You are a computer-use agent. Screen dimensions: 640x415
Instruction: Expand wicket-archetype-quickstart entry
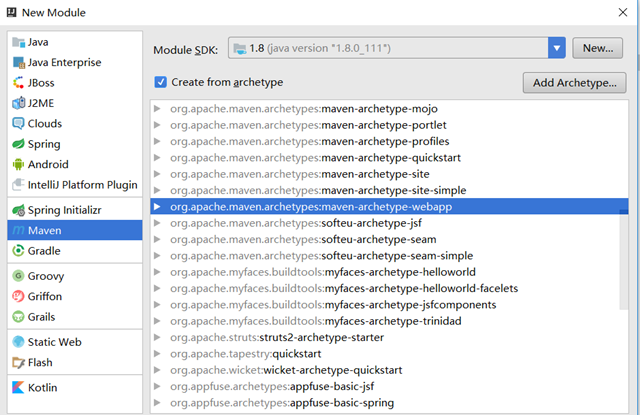pyautogui.click(x=157, y=370)
